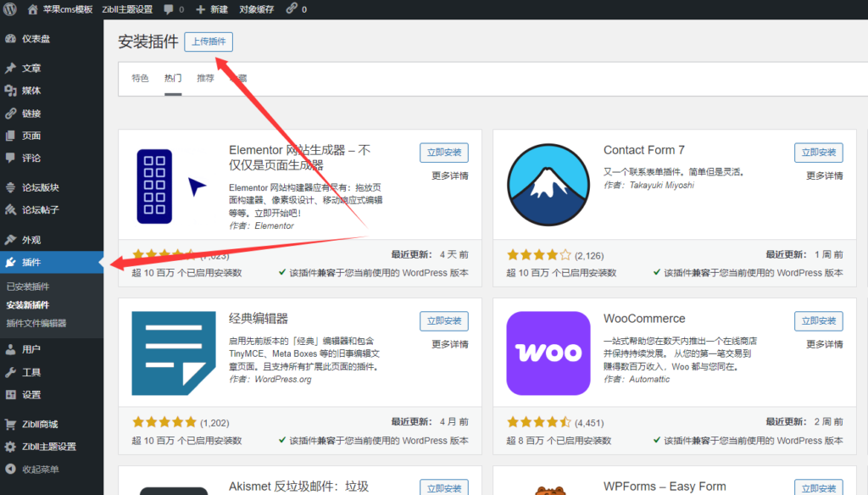Click the Contact Form 7 mountain logo
Screen dimensions: 868x495
tap(548, 185)
